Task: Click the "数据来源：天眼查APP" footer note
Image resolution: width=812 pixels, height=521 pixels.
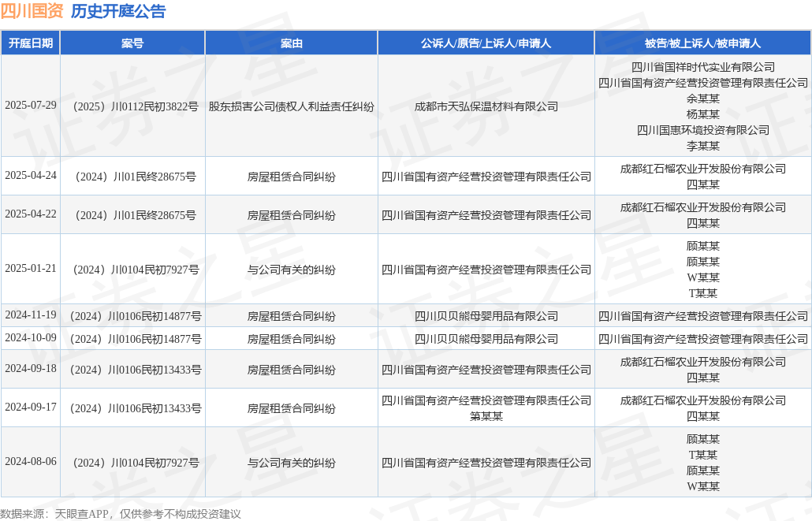Action: 54,514
